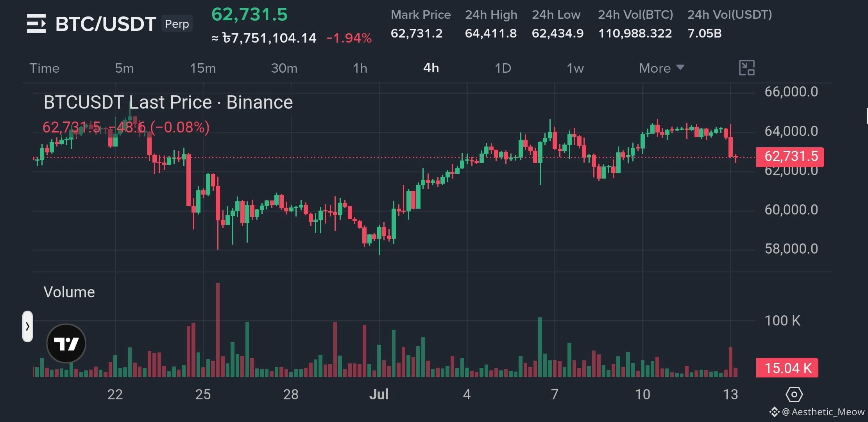Viewport: 868px width, 422px height.
Task: Switch to the 30m interval
Action: tap(284, 68)
